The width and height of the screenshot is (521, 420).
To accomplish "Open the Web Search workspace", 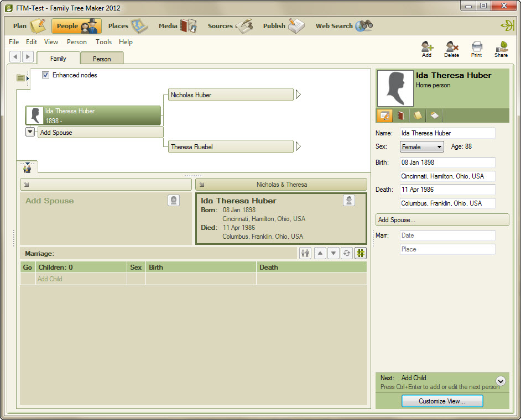I will coord(344,26).
